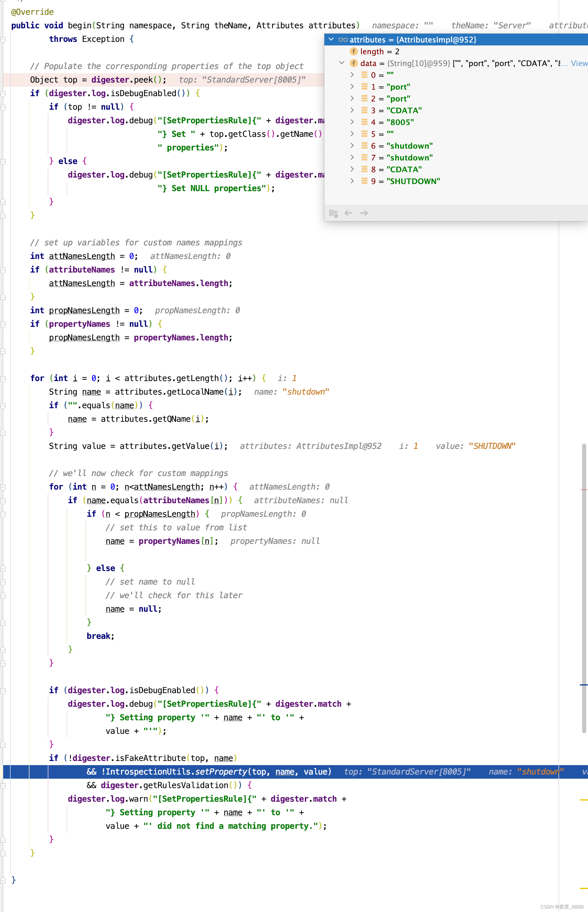
Task: Click the 'break;' statement
Action: coord(101,636)
